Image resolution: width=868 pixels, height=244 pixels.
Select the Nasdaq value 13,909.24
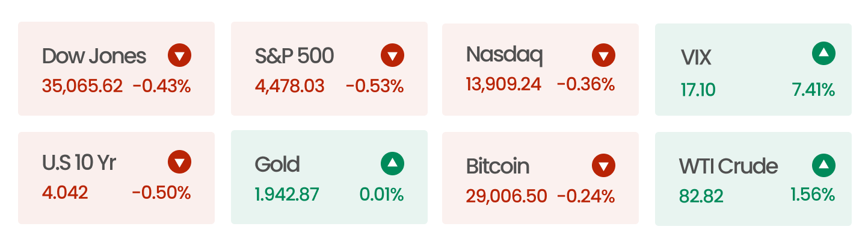click(503, 84)
